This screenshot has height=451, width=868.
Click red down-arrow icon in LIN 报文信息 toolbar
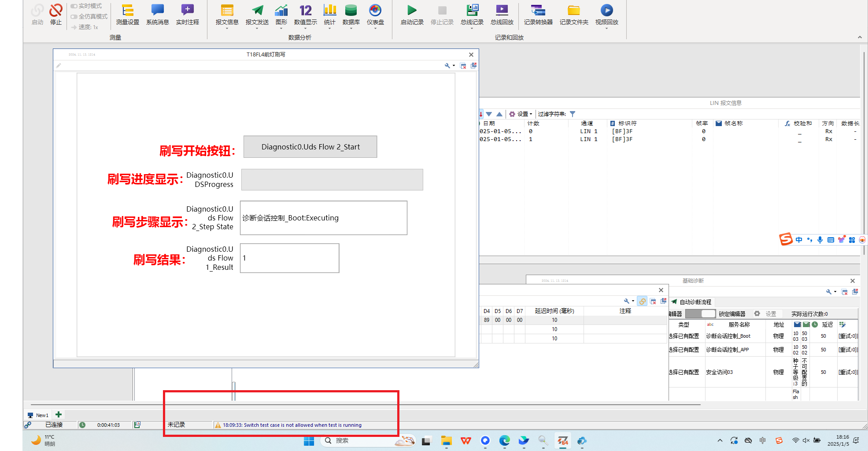[481, 114]
